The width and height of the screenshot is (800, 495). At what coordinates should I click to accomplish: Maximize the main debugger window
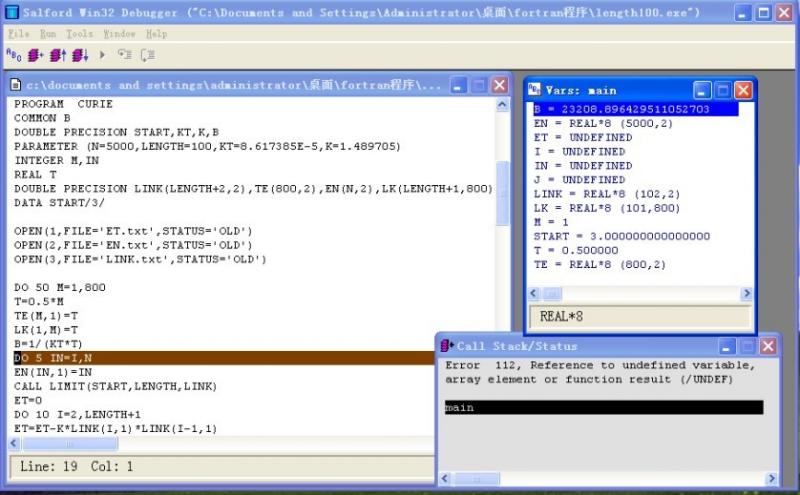[763, 12]
